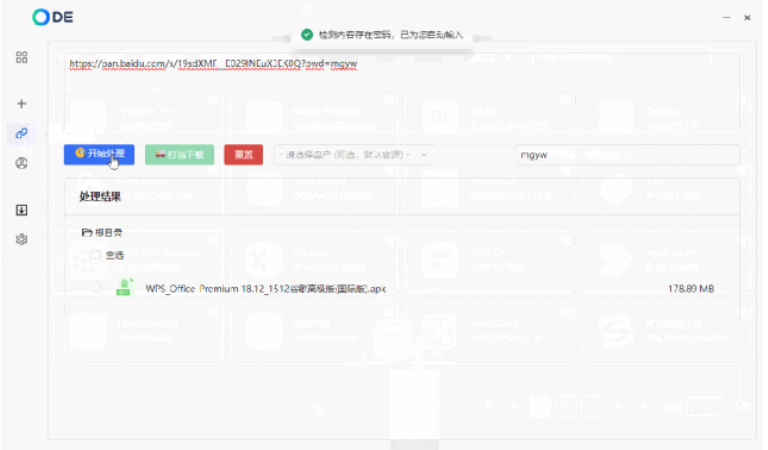Select the link parse icon in sidebar
The image size is (768, 450).
pyautogui.click(x=22, y=133)
